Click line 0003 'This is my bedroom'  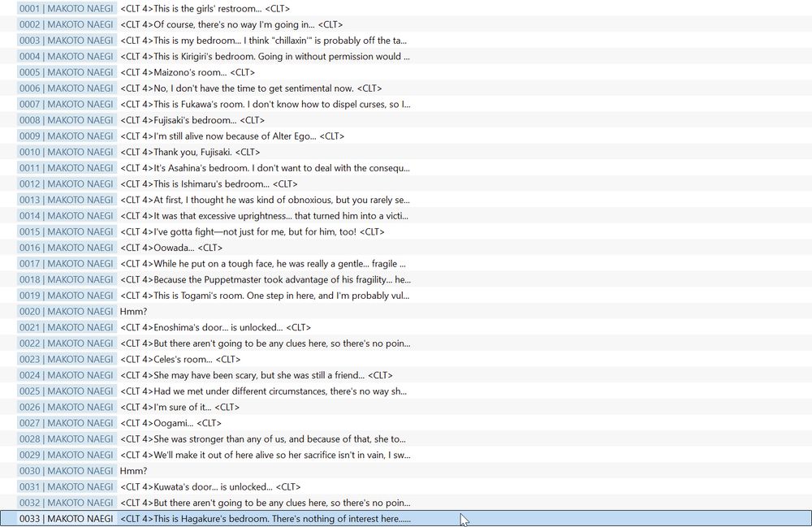coord(406,41)
